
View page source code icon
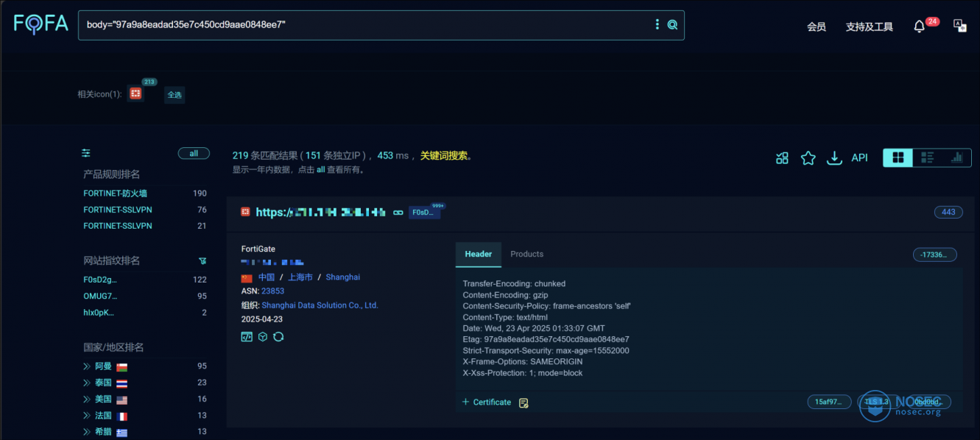pos(247,337)
